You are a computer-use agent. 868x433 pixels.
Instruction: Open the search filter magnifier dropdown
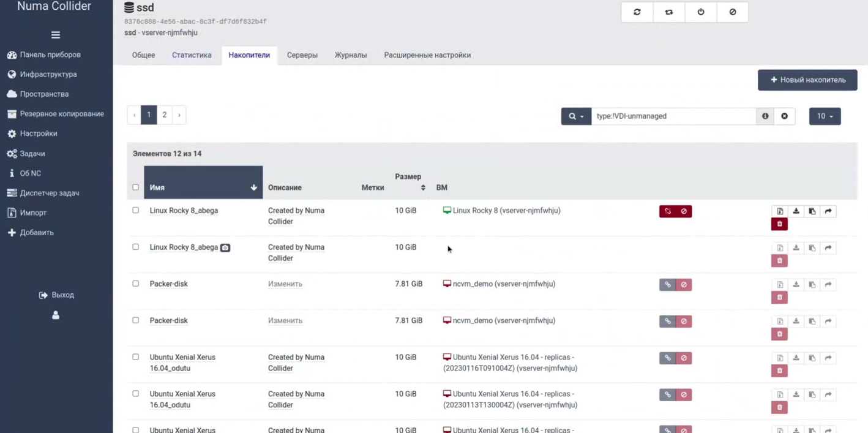click(x=576, y=116)
